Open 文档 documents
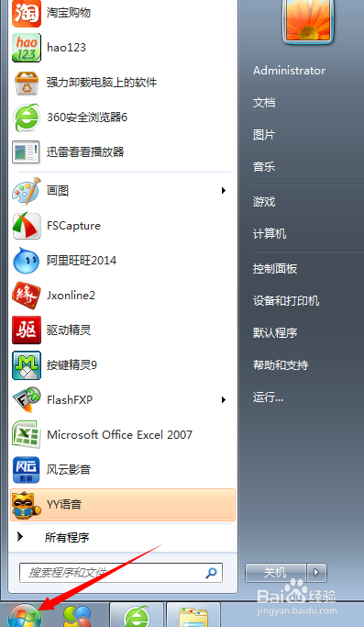This screenshot has width=364, height=627. [264, 103]
